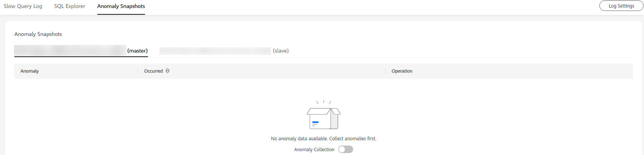644x155 pixels.
Task: Sort the table by the Occurred sort icon
Action: (x=167, y=71)
